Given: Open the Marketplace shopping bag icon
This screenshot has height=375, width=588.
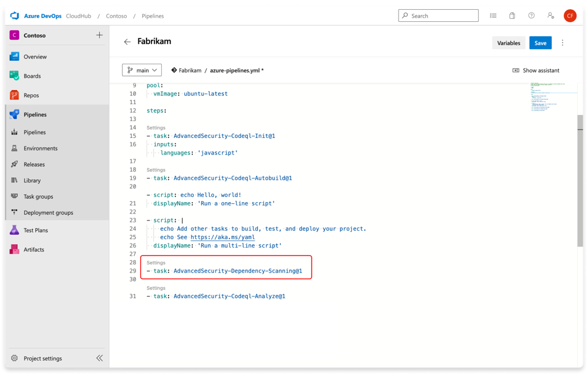Looking at the screenshot, I should pos(512,16).
